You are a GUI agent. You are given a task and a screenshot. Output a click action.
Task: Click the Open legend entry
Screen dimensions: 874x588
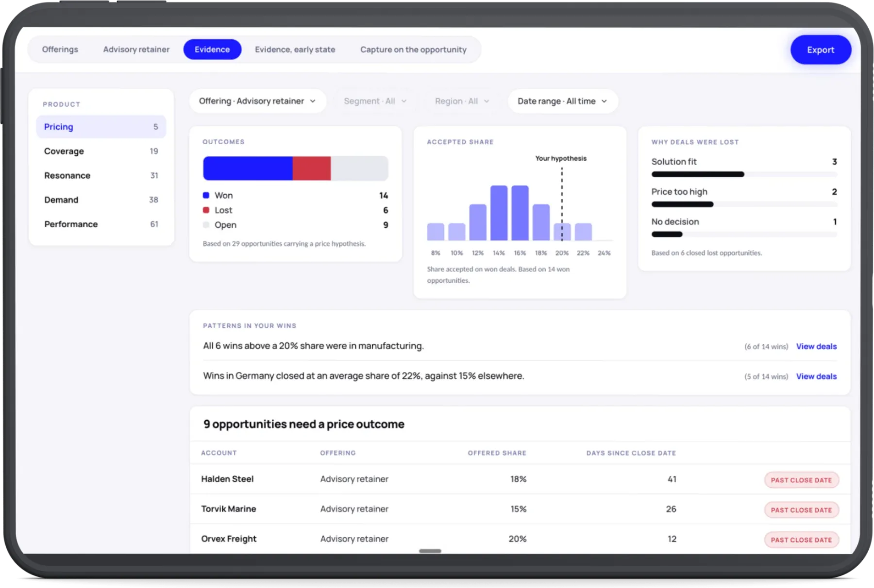[x=295, y=225]
